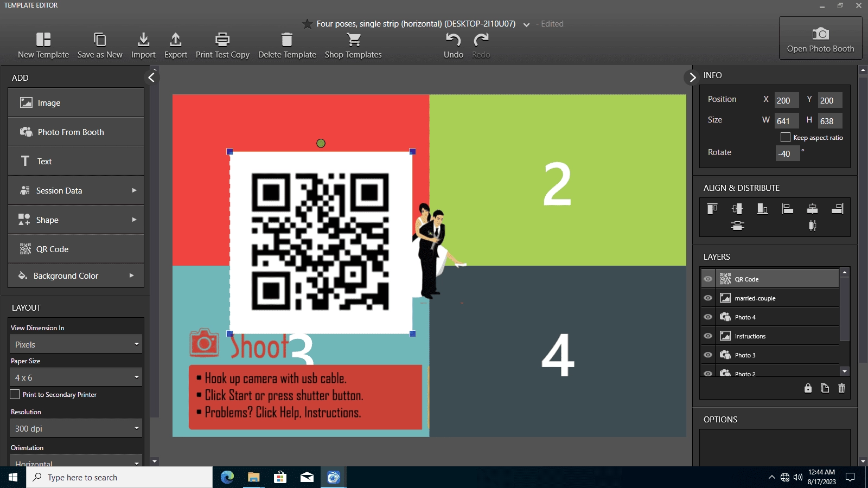The image size is (868, 488).
Task: Open the Paper Size dropdown
Action: pos(76,377)
